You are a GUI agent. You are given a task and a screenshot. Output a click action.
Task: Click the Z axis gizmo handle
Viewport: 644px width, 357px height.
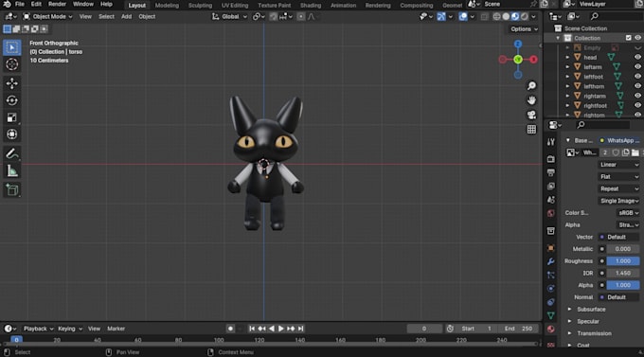(x=518, y=44)
